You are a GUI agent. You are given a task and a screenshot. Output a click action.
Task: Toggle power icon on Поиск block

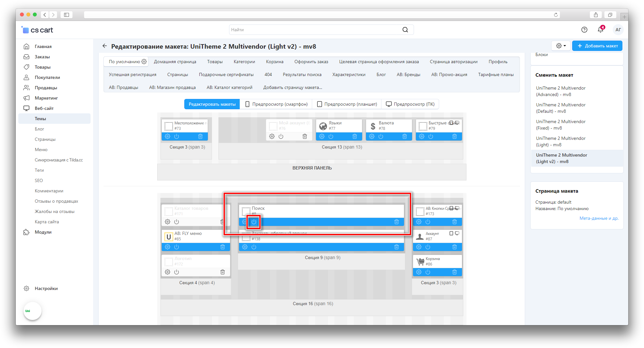254,222
